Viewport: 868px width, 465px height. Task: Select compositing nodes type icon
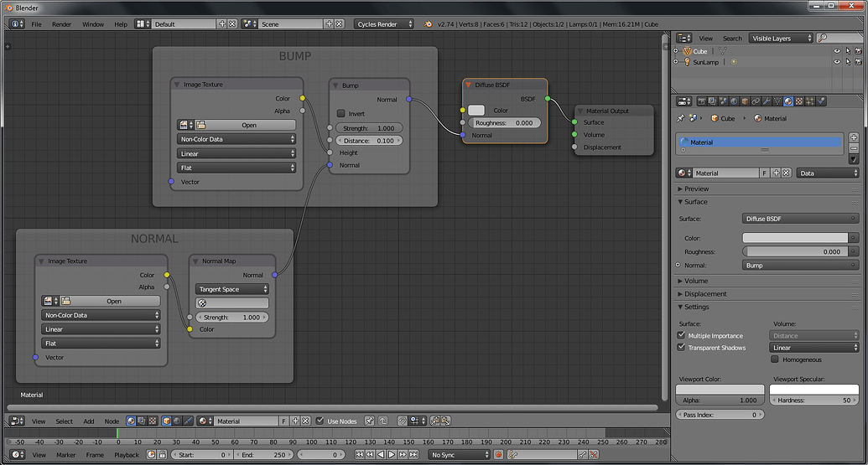[x=142, y=421]
